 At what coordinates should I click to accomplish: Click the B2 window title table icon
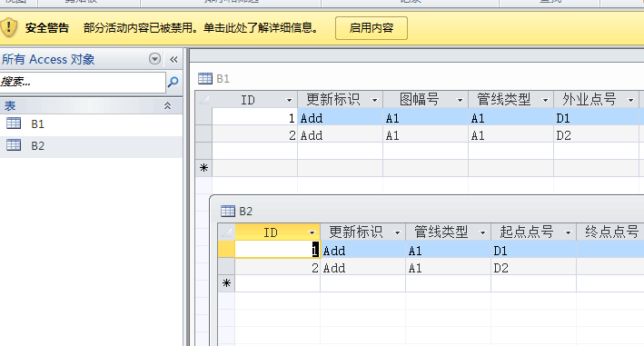click(228, 211)
